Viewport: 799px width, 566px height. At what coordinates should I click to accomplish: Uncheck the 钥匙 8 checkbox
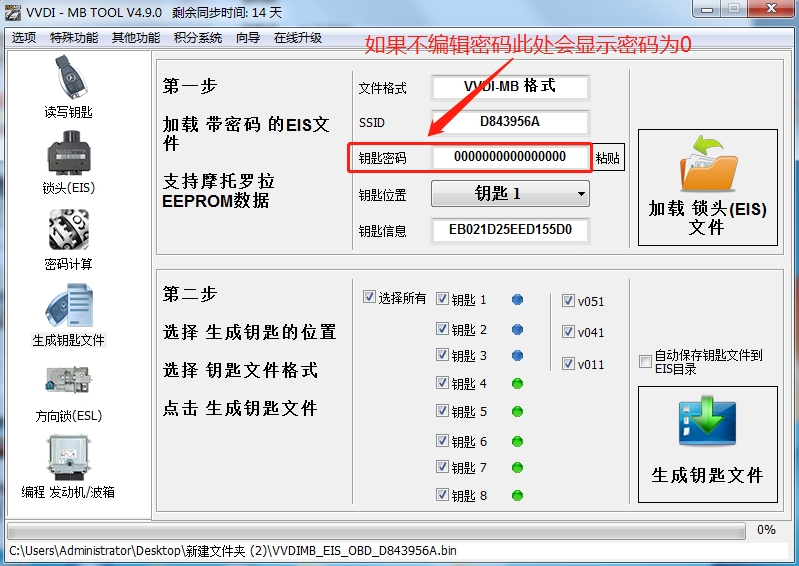[x=442, y=494]
